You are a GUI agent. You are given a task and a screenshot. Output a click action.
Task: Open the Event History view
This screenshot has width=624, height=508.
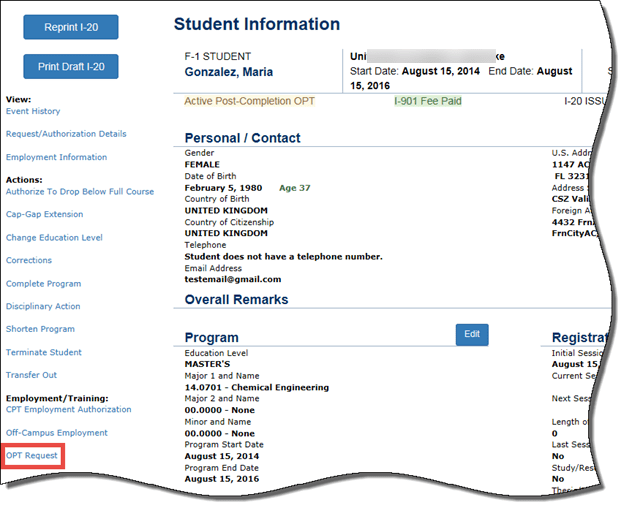click(33, 111)
